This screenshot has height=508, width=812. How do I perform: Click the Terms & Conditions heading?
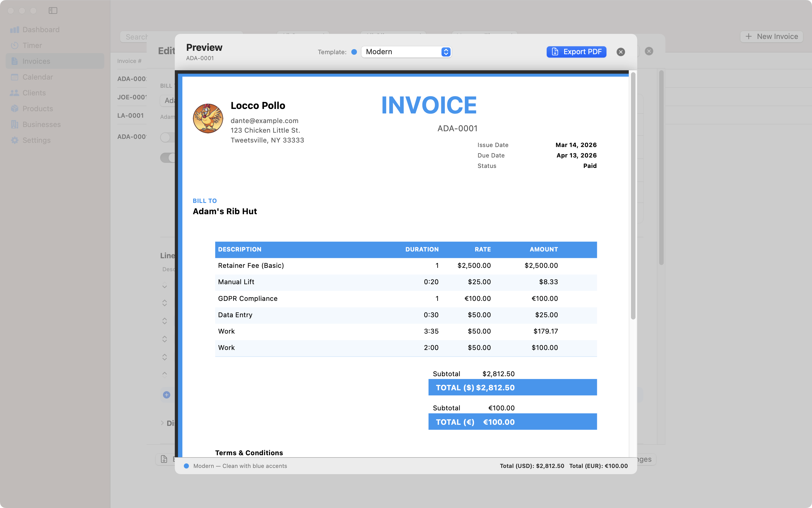tap(249, 453)
